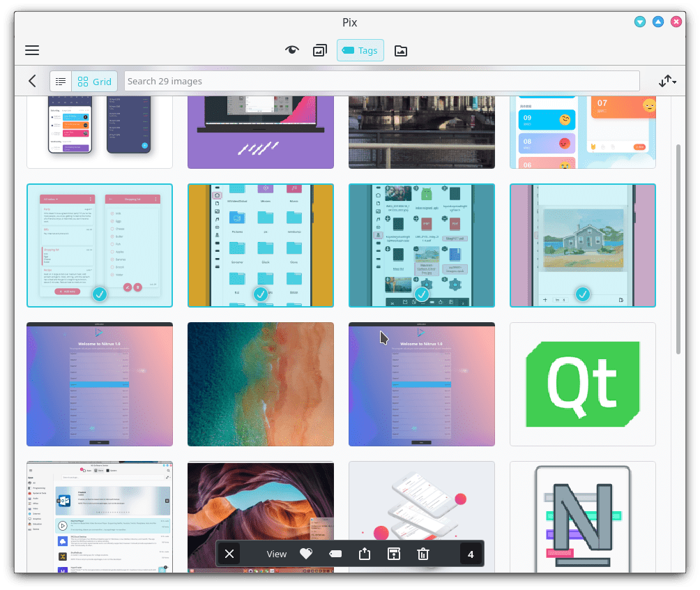Delete selected images with trash icon
700x590 pixels.
pyautogui.click(x=423, y=554)
